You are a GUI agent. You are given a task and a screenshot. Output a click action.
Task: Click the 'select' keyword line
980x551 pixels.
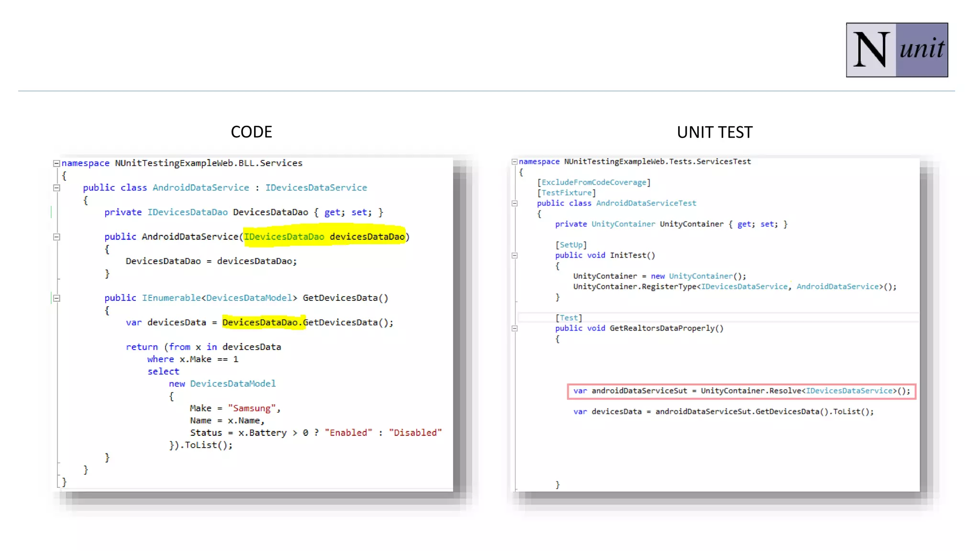pos(163,371)
